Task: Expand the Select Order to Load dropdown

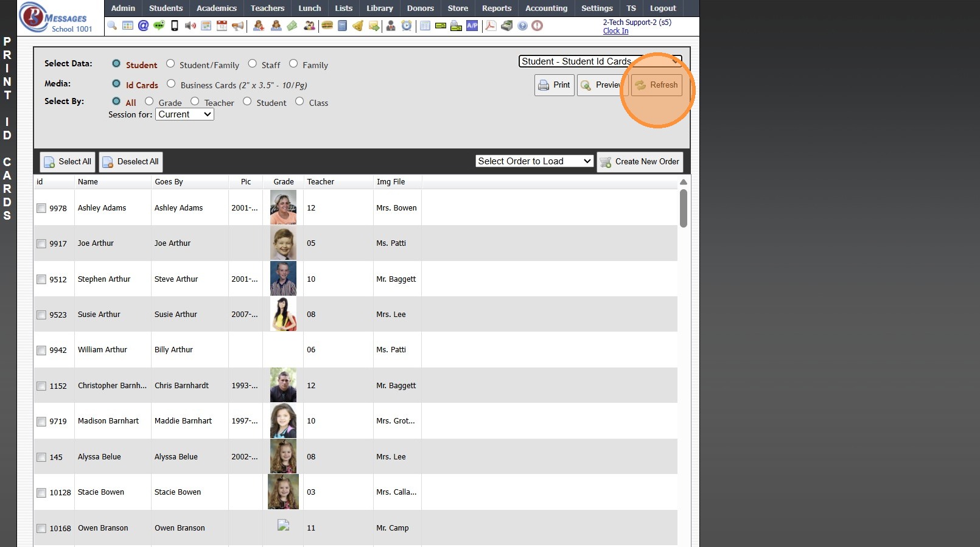Action: pos(534,161)
